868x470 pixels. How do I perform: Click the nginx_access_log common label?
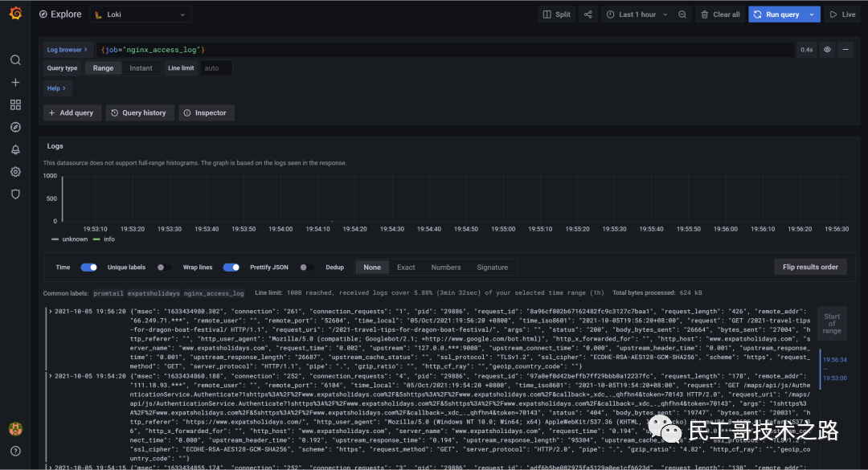[x=214, y=293]
